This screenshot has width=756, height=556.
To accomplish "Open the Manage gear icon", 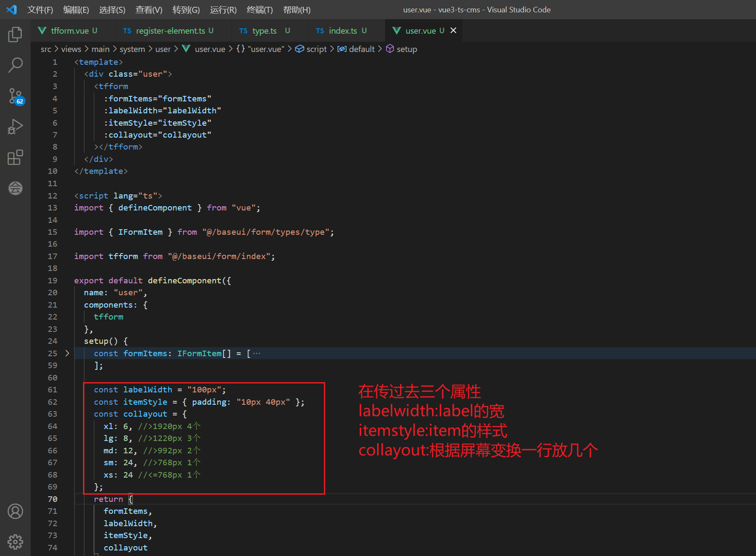I will coord(15,542).
